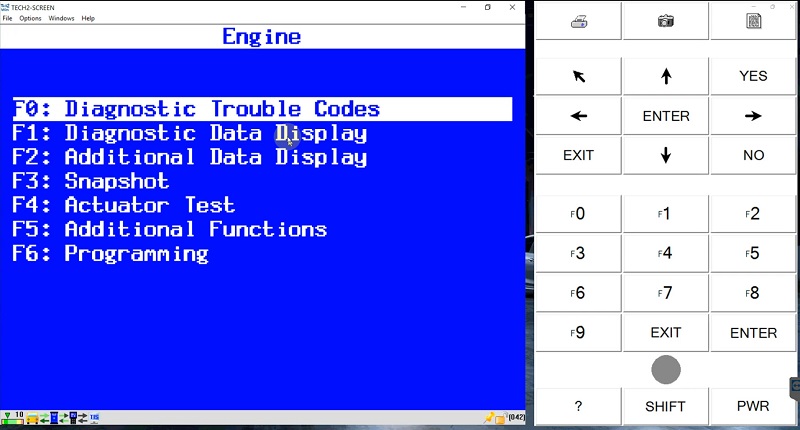Open the File menu
Screen dimensions: 800x430
8,18
